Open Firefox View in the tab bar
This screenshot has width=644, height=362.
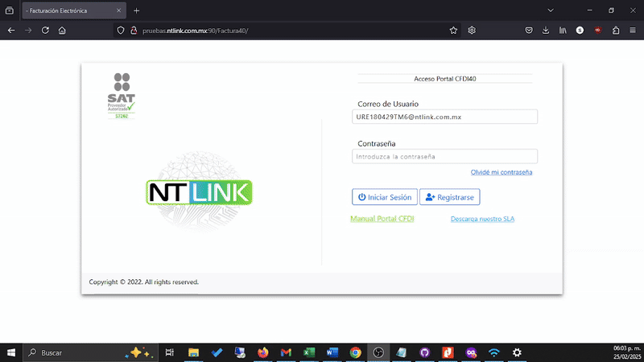pos(10,10)
